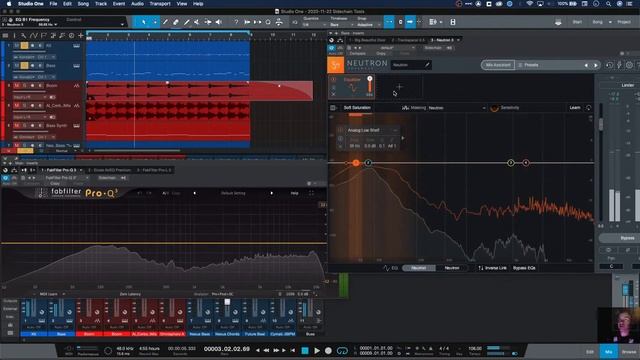This screenshot has width=640, height=360.
Task: Toggle solo on the Bass track
Action: (24, 65)
